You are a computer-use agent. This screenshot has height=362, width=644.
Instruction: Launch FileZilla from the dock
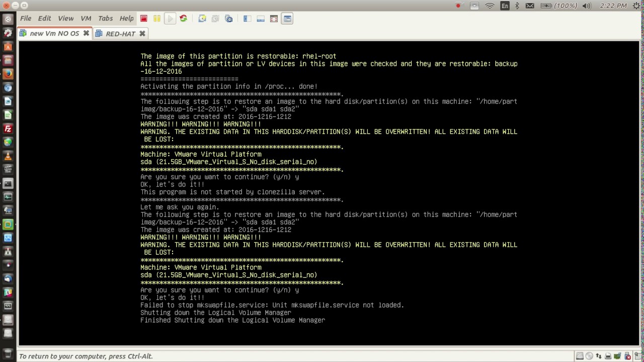tap(8, 129)
